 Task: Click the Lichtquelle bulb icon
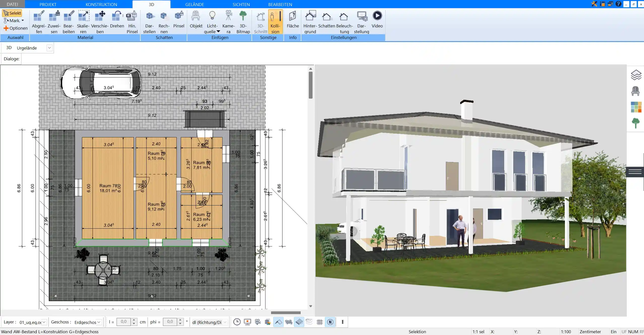pyautogui.click(x=212, y=16)
